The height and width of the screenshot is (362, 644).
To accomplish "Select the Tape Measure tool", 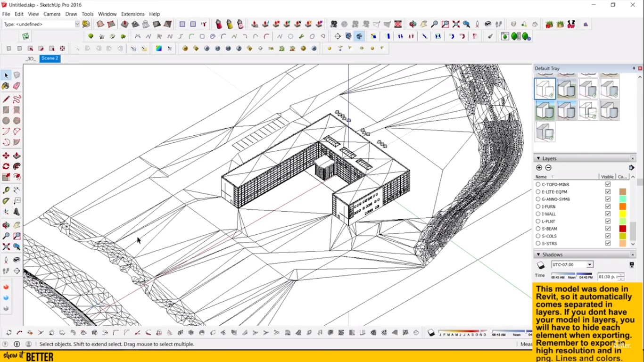I will point(6,189).
